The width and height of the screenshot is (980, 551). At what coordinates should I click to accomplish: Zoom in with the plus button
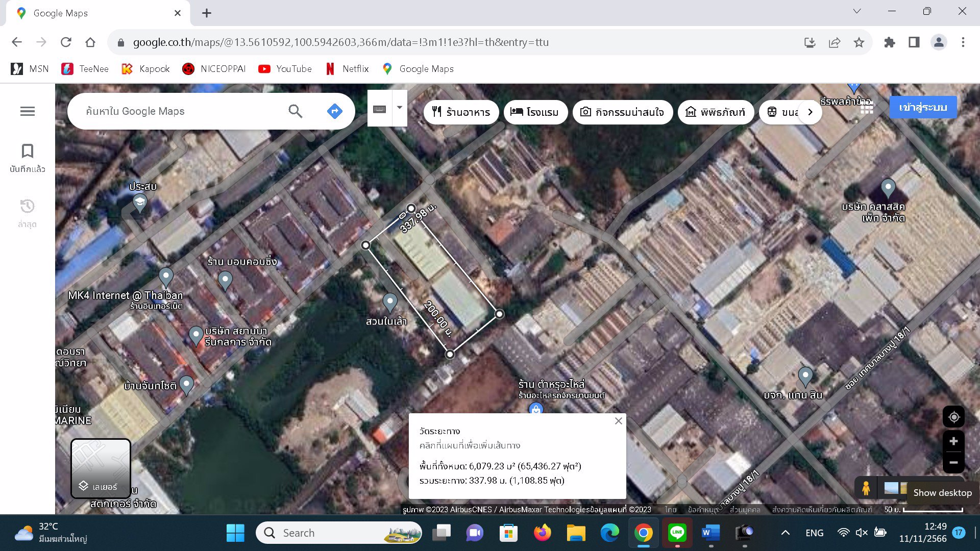953,441
